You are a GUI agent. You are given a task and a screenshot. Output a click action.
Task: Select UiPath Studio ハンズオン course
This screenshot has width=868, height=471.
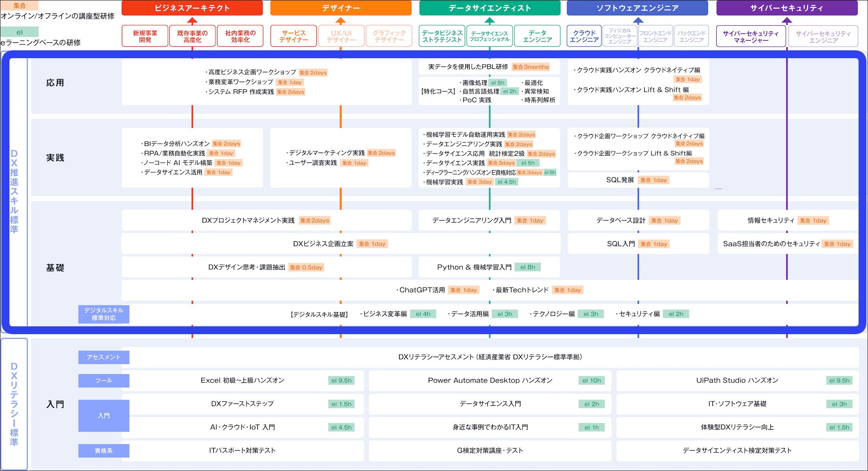pyautogui.click(x=737, y=381)
